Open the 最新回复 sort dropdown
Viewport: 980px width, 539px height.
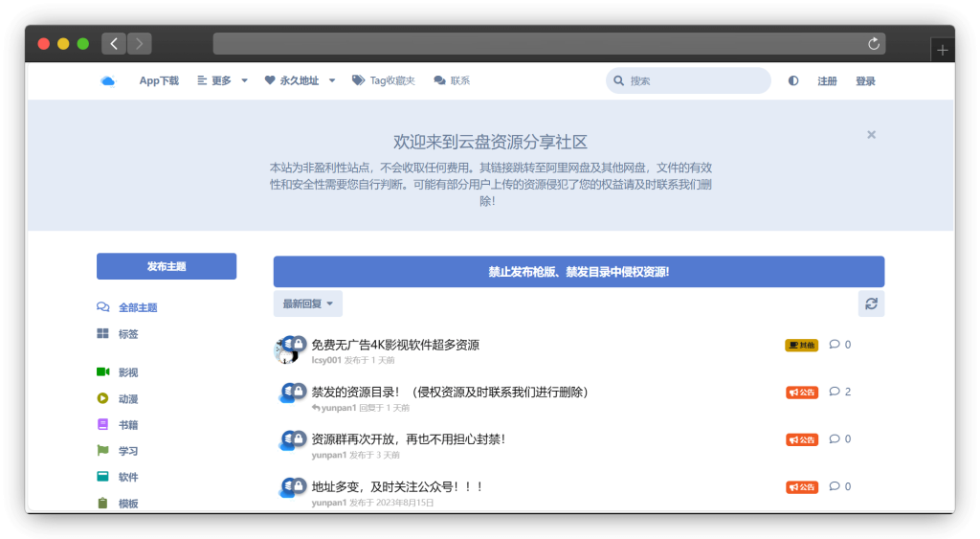pos(307,303)
